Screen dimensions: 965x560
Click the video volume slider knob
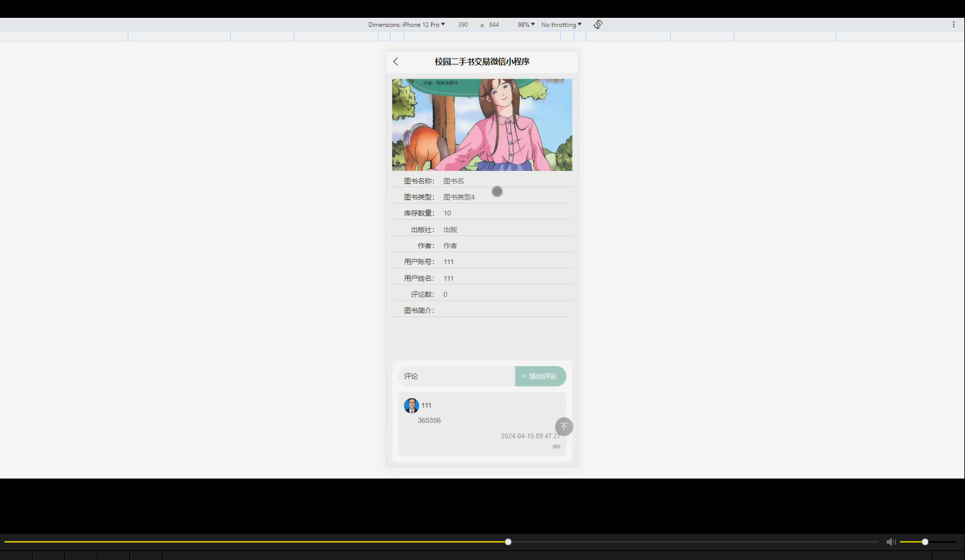click(x=925, y=542)
